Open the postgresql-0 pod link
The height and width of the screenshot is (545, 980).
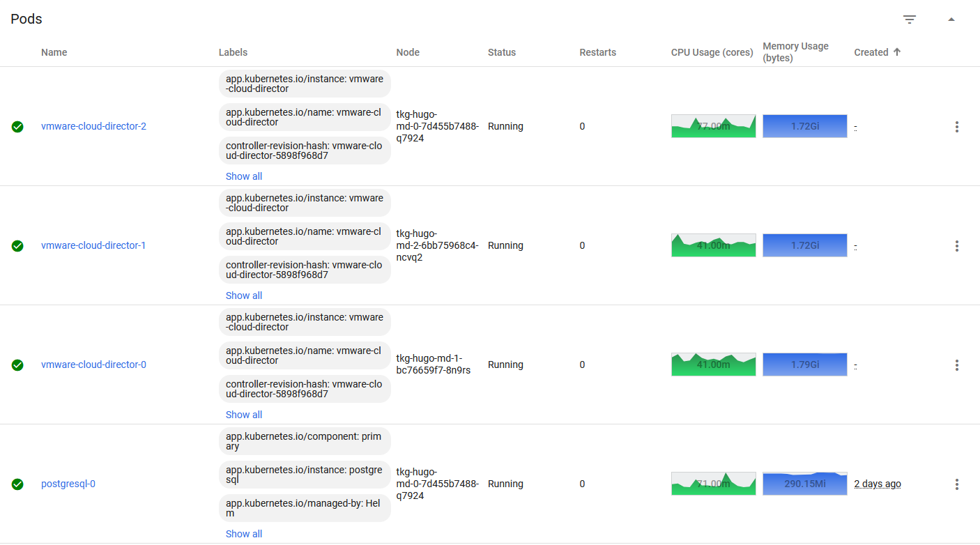68,484
